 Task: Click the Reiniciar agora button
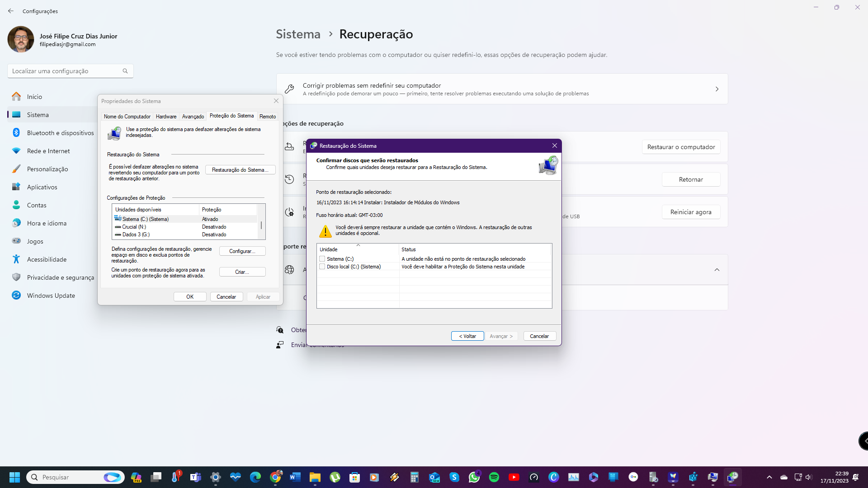coord(691,212)
